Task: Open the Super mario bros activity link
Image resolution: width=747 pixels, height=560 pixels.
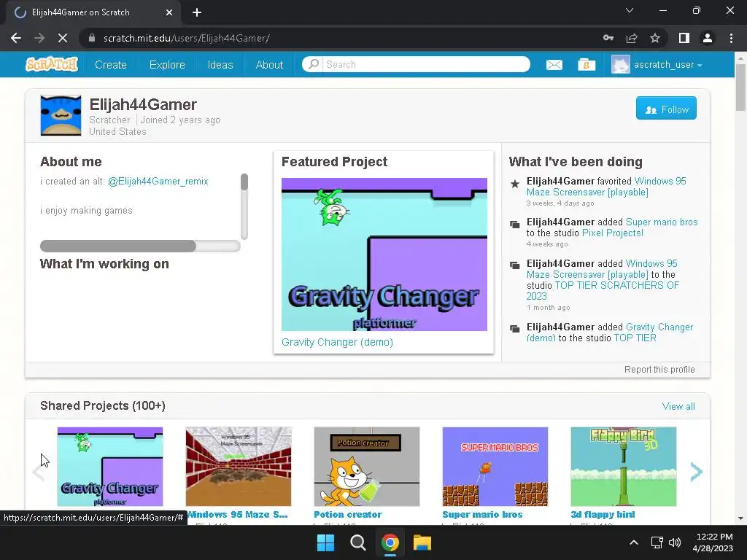Action: (x=662, y=222)
